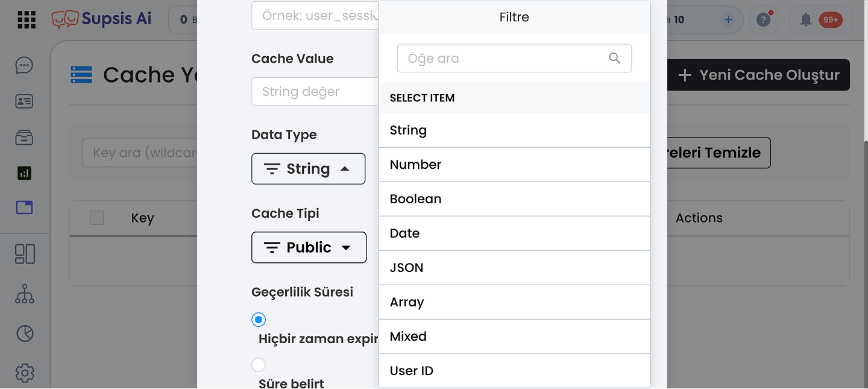Open the chat conversations sidebar icon
This screenshot has height=389, width=868.
click(24, 65)
